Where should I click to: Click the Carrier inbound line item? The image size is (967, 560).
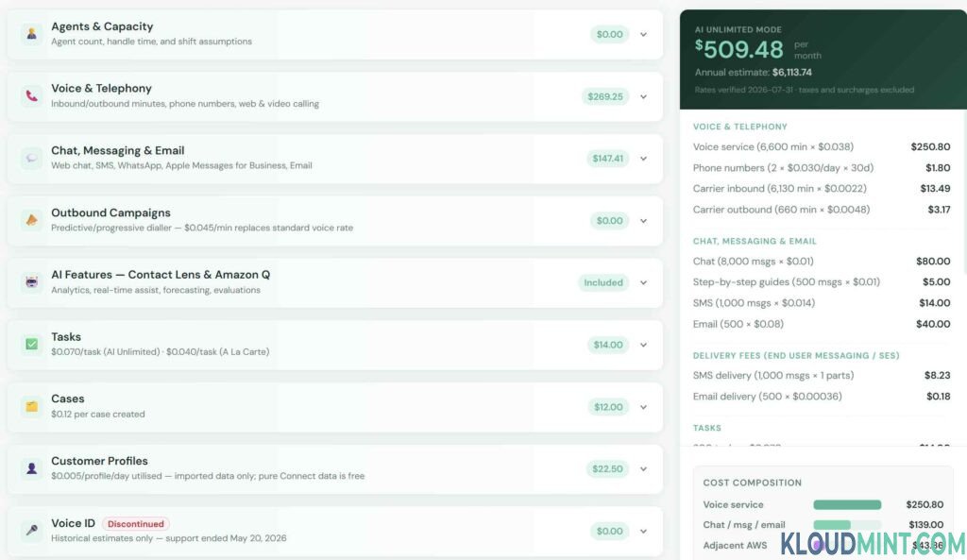[x=821, y=189]
